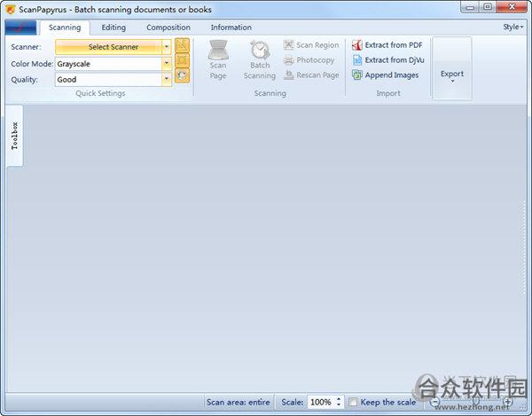Open the Select Scanner dropdown arrow
This screenshot has width=532, height=416.
point(167,47)
